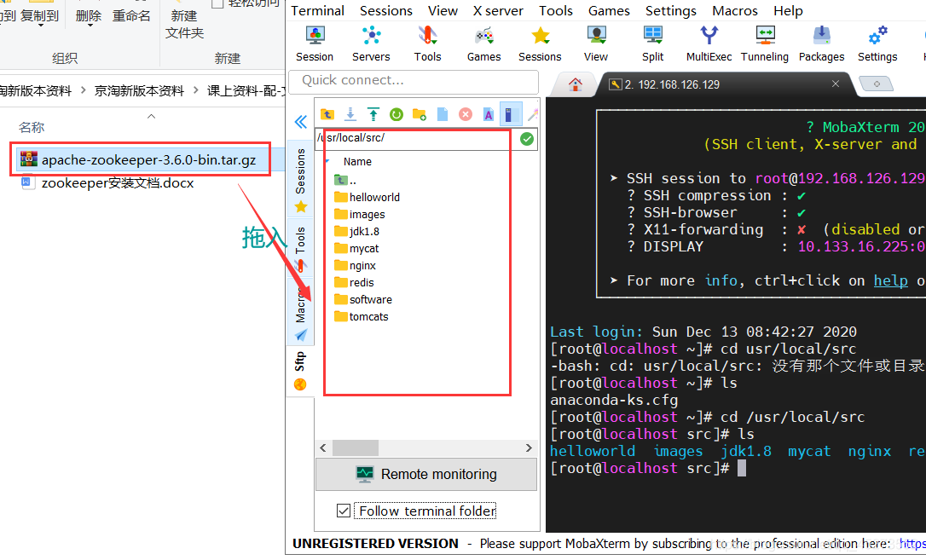The height and width of the screenshot is (560, 926).
Task: Open the Servers toolbar icon
Action: point(371,43)
